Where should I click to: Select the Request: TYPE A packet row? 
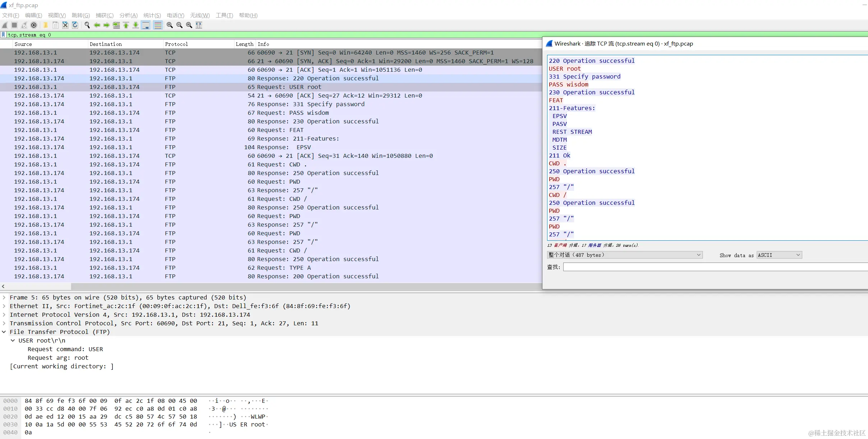(x=271, y=268)
